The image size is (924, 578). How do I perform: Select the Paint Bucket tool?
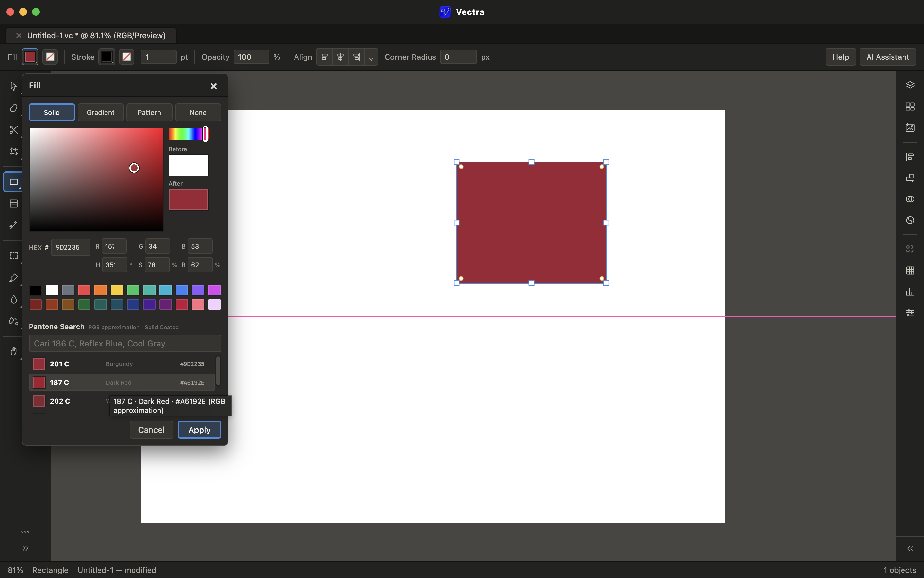(13, 321)
